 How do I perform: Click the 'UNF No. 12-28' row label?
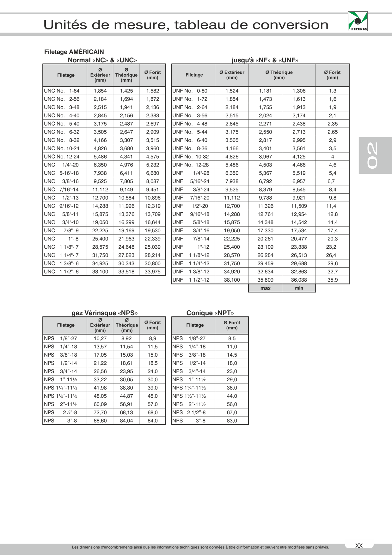pos(191,165)
